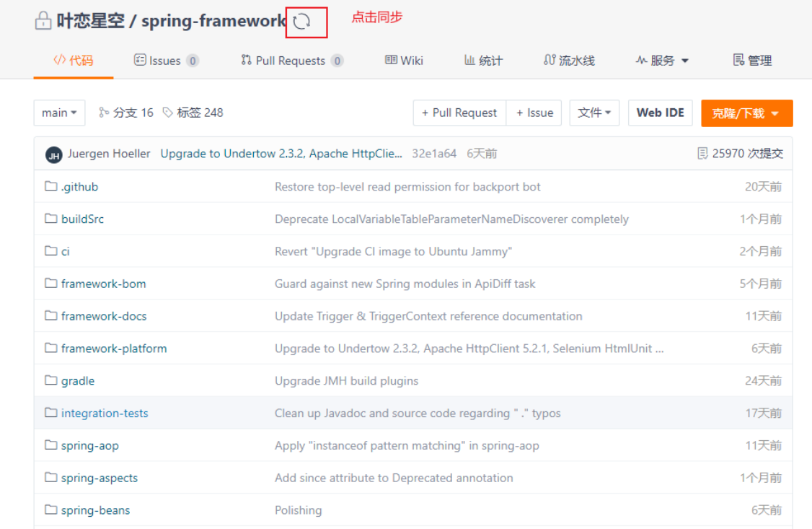Open the 代码 code tab

point(74,61)
